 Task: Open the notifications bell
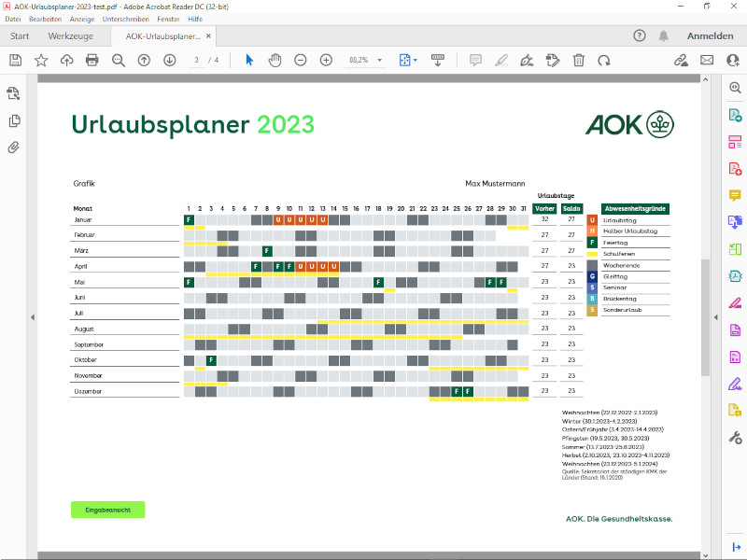pos(663,35)
